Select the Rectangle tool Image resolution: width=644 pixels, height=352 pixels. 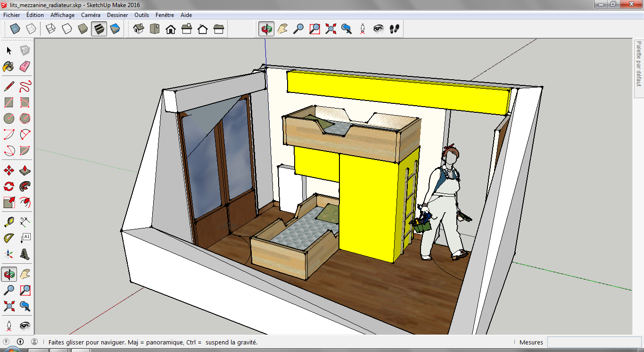9,102
